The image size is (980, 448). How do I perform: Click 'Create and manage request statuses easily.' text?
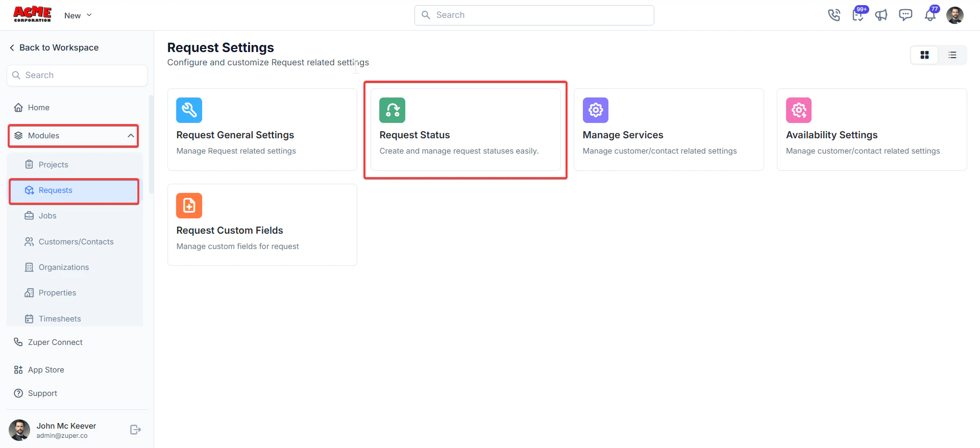(459, 151)
